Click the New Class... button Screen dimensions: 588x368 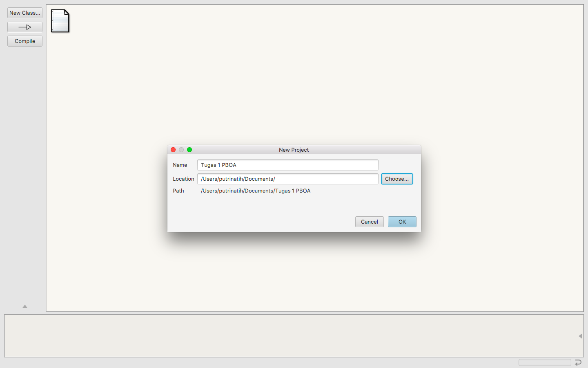(25, 13)
